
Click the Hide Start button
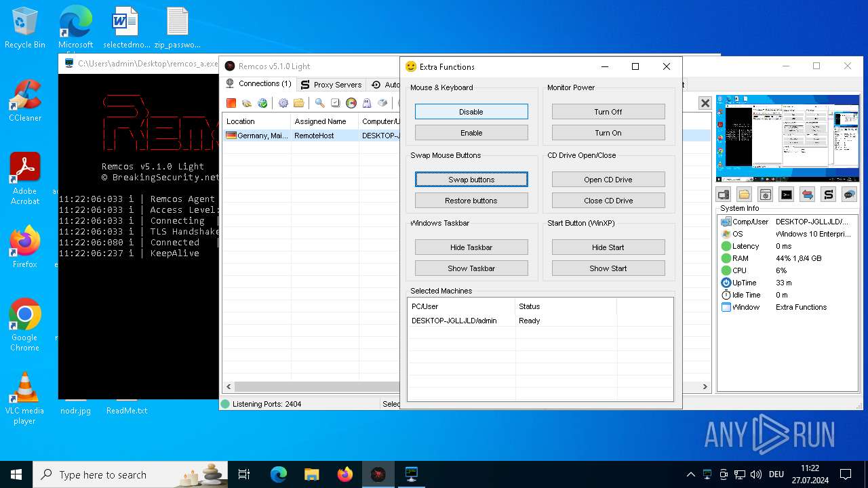[x=608, y=247]
